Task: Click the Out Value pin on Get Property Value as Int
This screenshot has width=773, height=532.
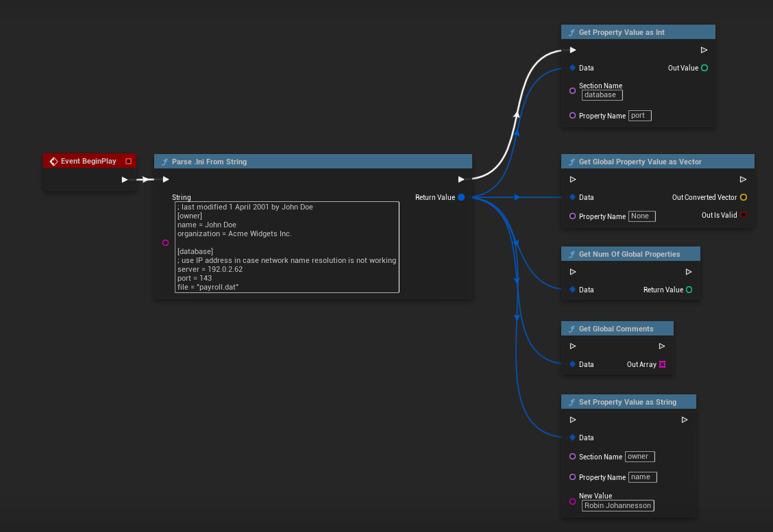Action: 704,68
